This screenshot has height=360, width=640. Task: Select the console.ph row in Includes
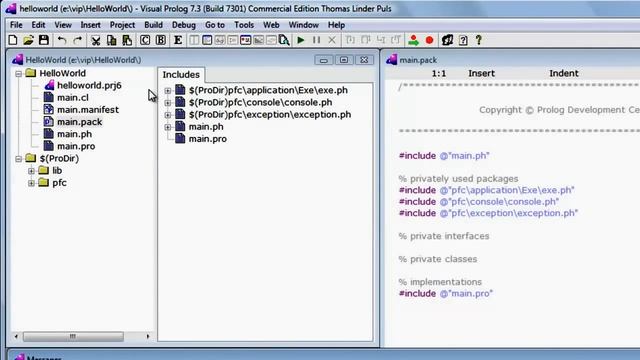click(x=260, y=102)
